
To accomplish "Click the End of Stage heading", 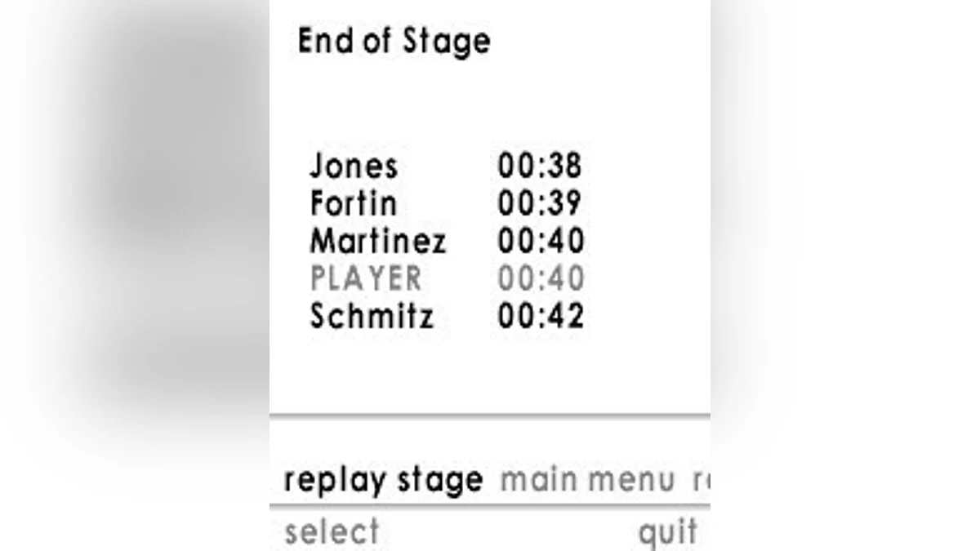I will point(394,41).
